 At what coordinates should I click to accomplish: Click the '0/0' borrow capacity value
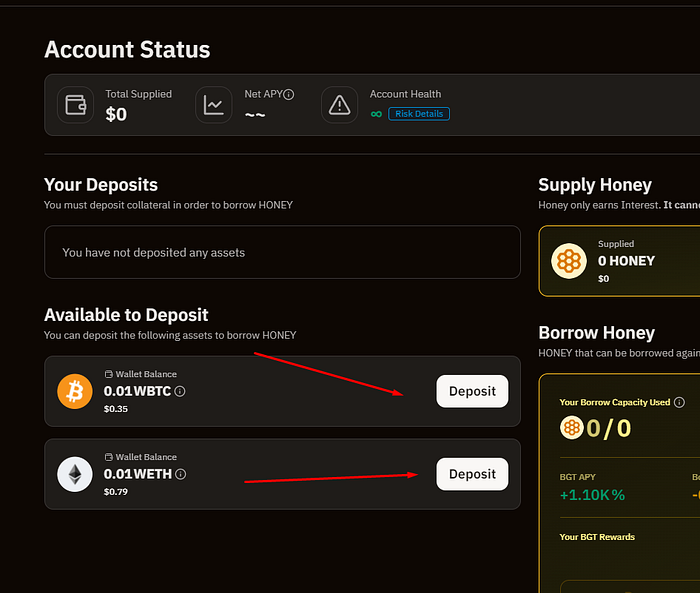pos(608,428)
